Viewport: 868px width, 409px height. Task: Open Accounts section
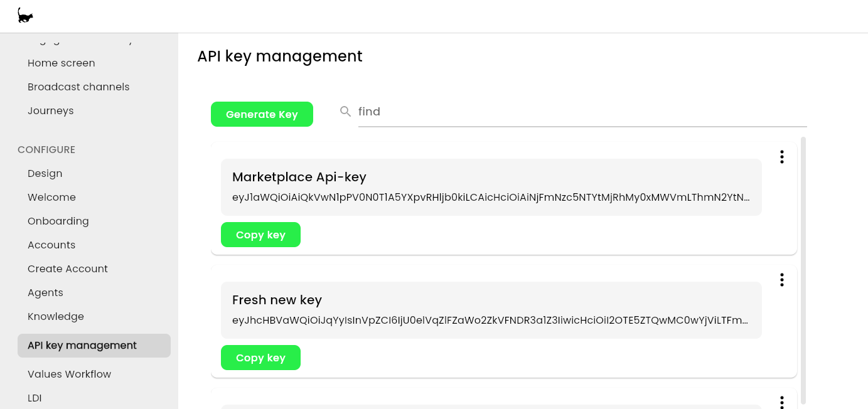click(51, 245)
